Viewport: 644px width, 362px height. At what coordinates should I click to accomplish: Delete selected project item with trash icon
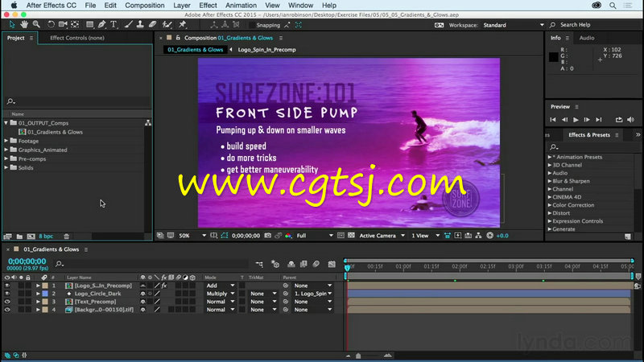click(67, 237)
